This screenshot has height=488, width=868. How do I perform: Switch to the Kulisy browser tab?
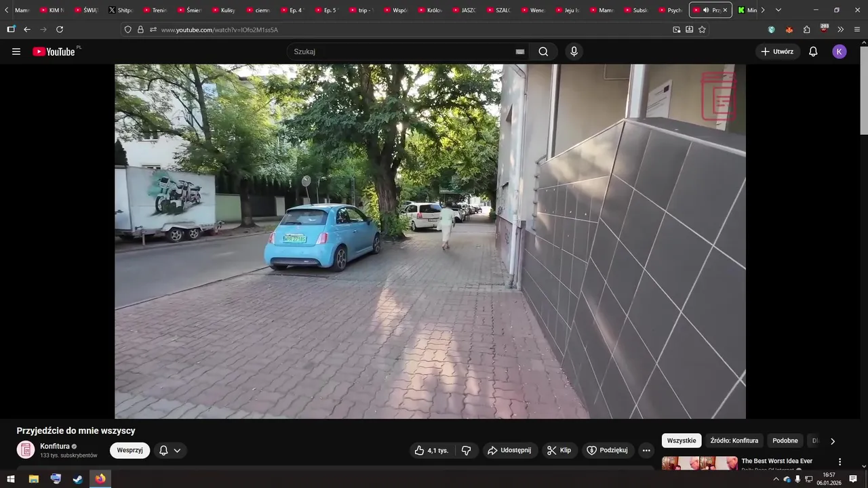point(225,10)
